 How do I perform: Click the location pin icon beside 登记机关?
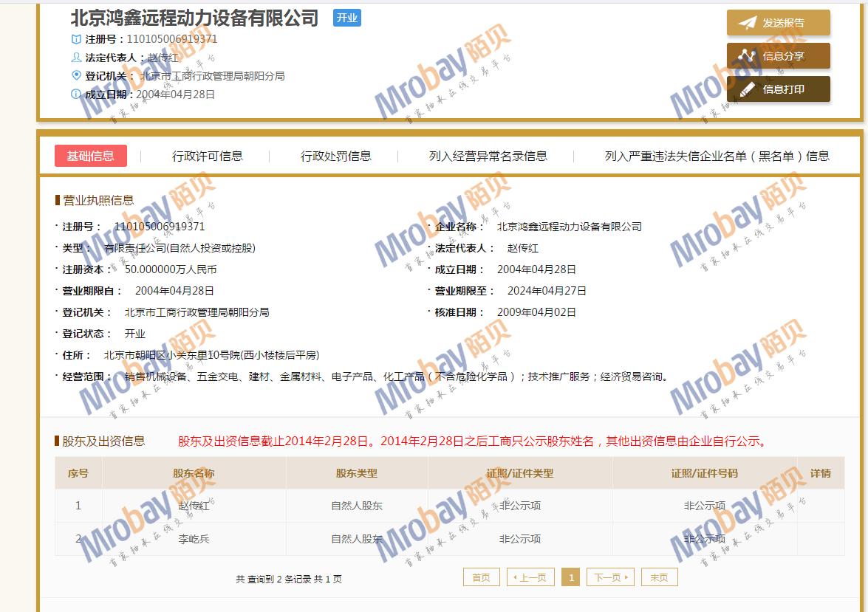point(76,76)
